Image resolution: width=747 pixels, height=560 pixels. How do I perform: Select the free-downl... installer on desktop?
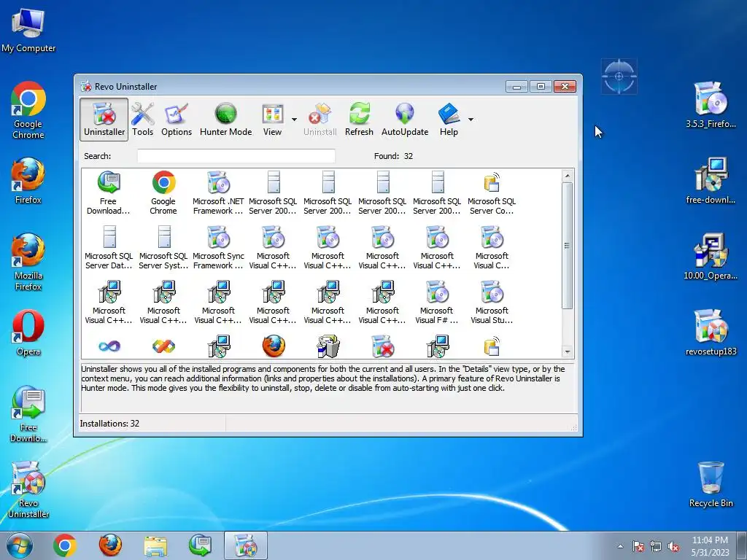[x=711, y=181]
